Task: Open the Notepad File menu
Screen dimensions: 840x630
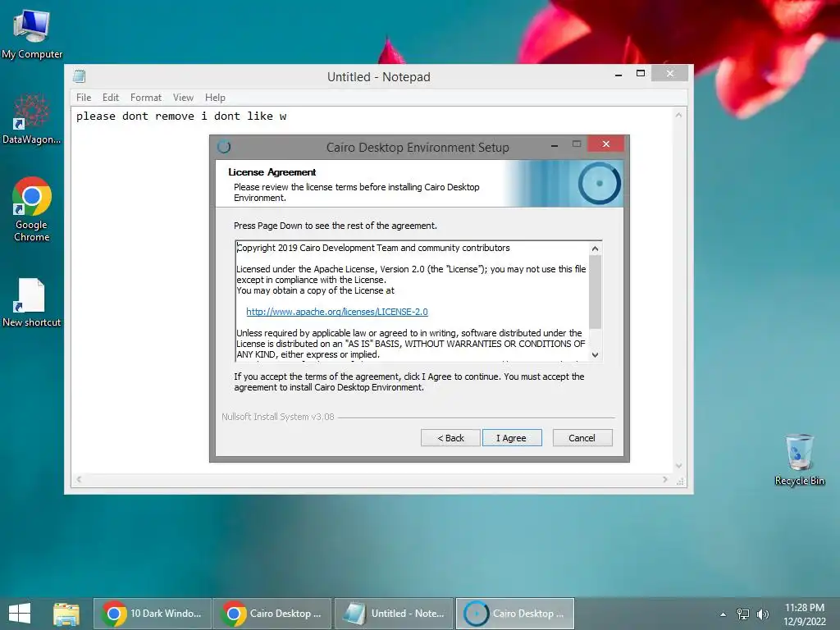Action: point(84,98)
